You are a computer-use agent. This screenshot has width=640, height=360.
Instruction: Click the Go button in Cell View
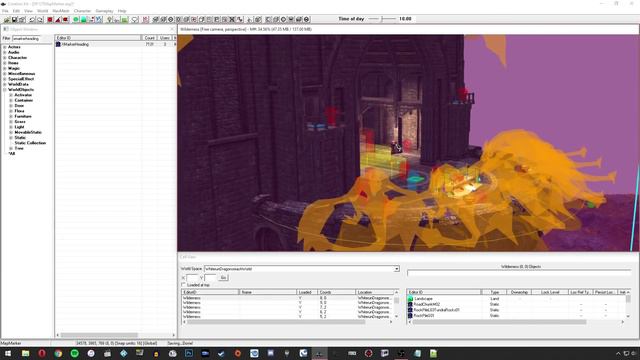223,278
